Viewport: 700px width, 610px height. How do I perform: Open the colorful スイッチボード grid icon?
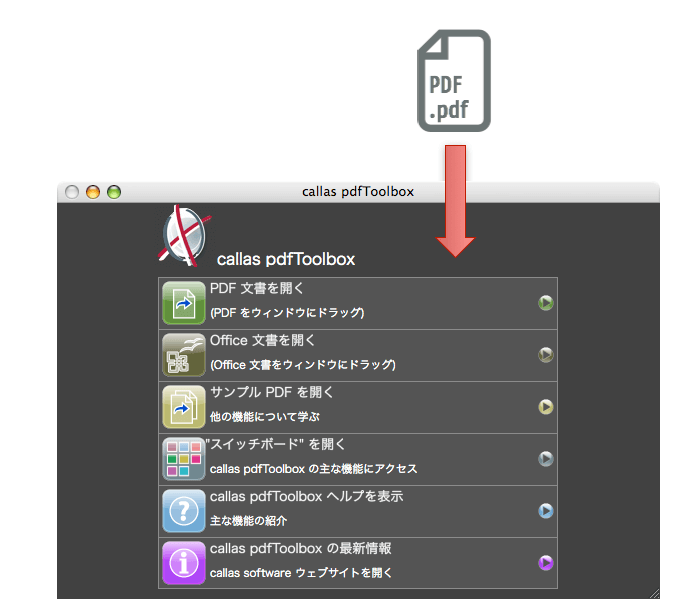click(183, 459)
